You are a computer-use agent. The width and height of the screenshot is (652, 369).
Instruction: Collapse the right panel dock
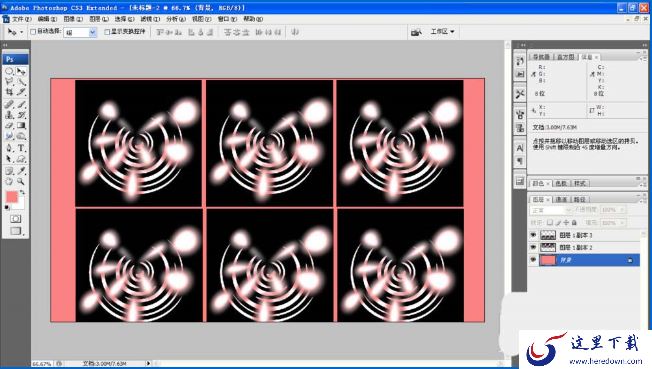pos(645,45)
